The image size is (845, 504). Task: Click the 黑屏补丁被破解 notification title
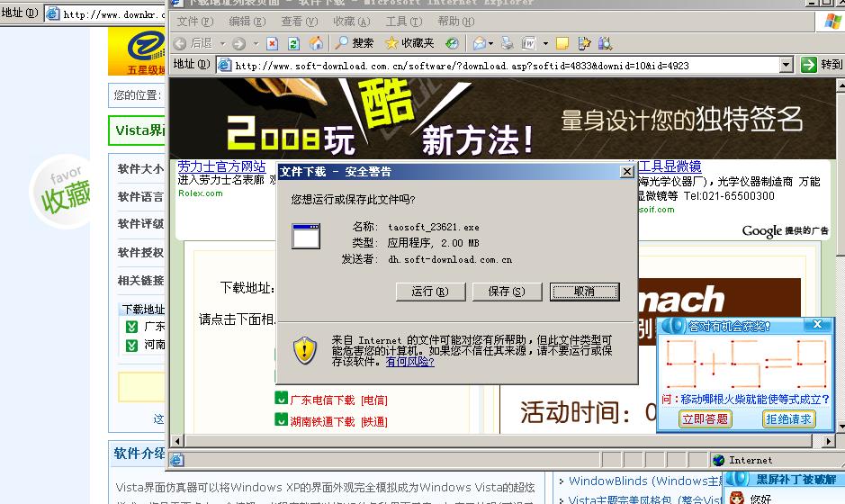[x=796, y=479]
